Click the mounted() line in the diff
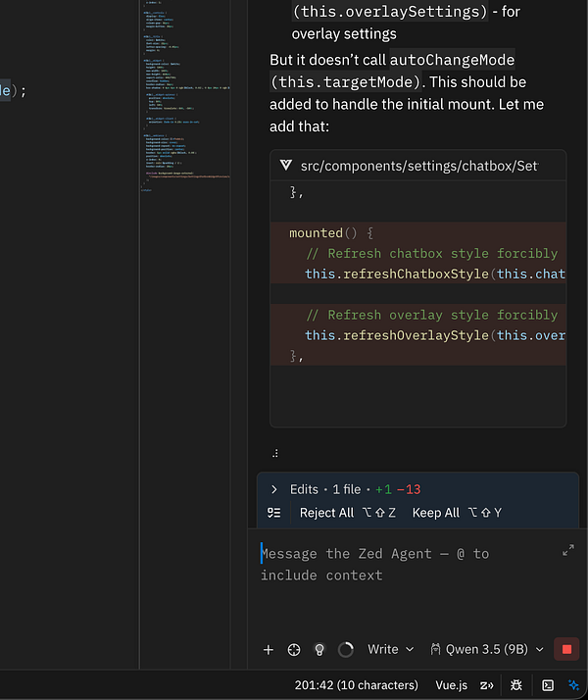Screen dimensions: 588x700 click(x=331, y=232)
